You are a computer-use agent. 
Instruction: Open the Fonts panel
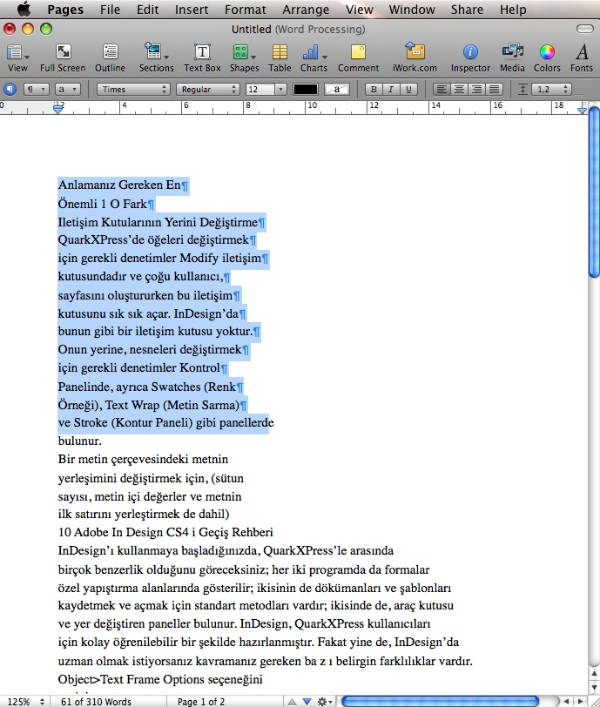click(582, 58)
